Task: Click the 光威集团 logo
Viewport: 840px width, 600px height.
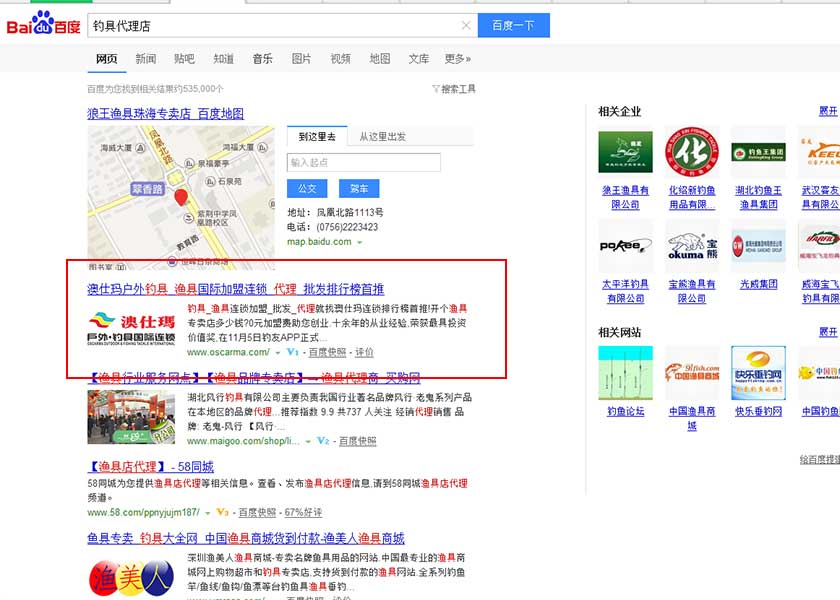Action: coord(758,246)
